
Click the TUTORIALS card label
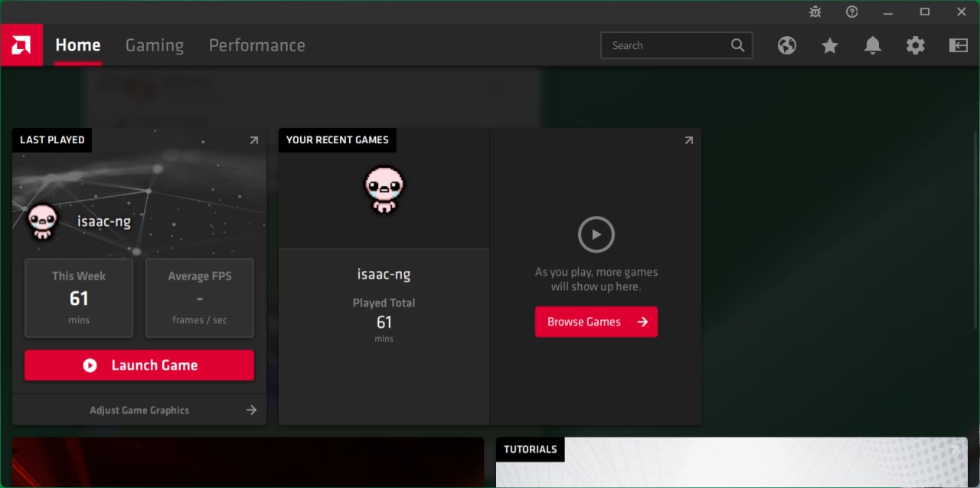pyautogui.click(x=531, y=450)
